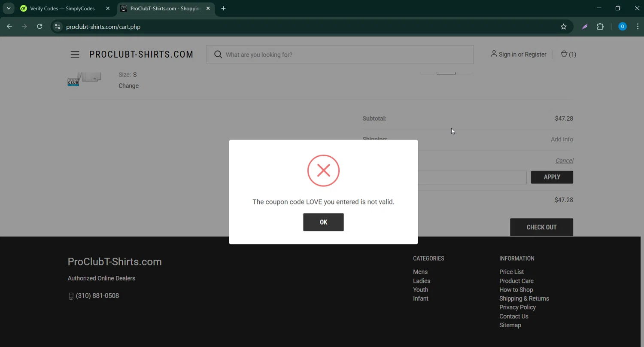
Task: Go forward in browser history
Action: pos(24,27)
